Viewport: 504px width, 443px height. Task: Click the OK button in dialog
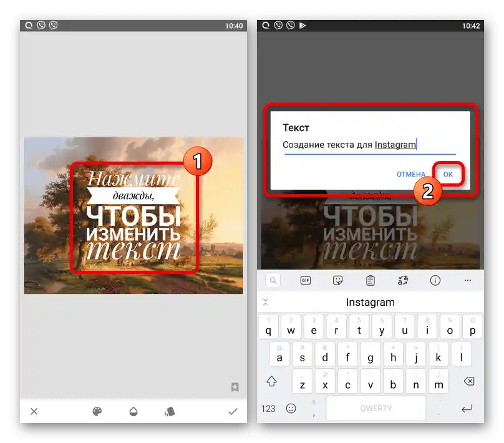pos(448,174)
